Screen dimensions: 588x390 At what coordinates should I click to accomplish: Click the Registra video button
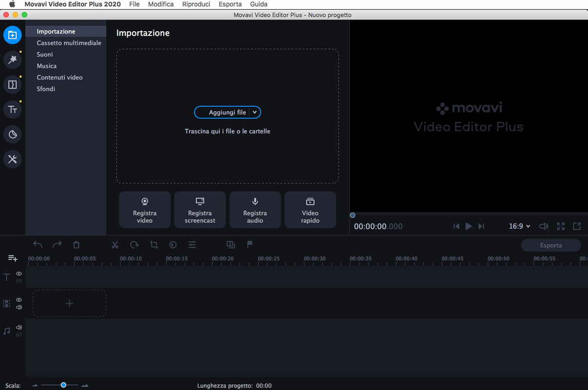click(145, 210)
